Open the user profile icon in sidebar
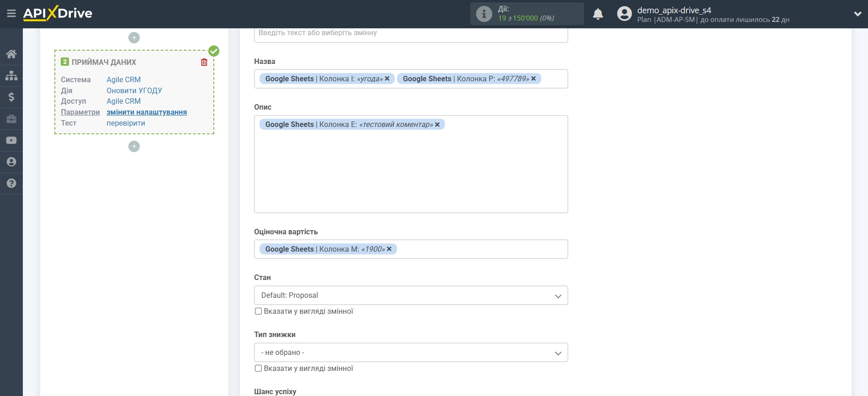This screenshot has width=868, height=396. point(11,162)
